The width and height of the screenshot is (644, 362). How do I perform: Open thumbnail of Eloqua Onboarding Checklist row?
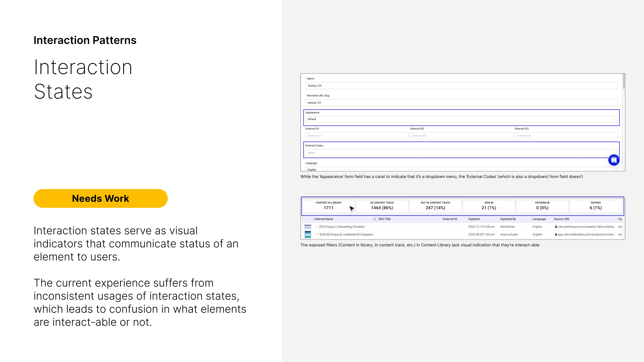[308, 227]
